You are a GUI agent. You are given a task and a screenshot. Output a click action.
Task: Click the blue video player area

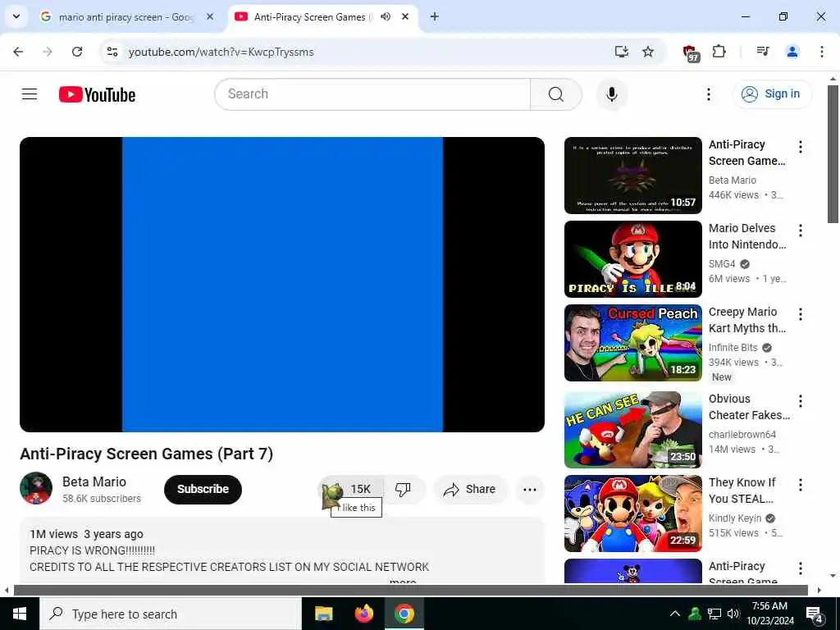[282, 285]
